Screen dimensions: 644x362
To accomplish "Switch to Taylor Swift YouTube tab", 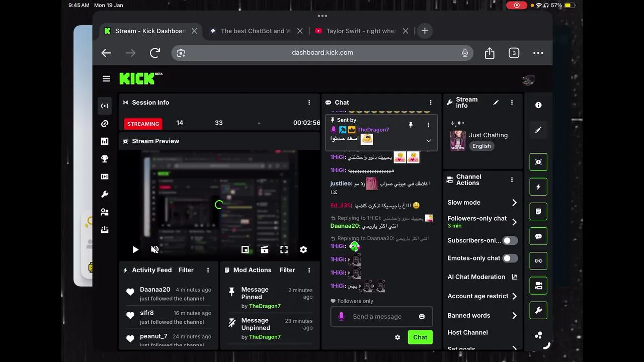I will 361,31.
